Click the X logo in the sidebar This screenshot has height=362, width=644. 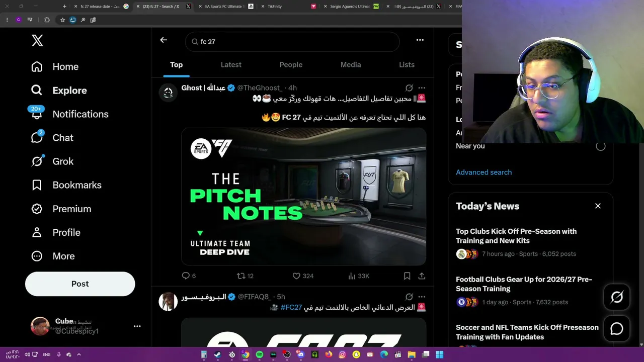pos(37,41)
